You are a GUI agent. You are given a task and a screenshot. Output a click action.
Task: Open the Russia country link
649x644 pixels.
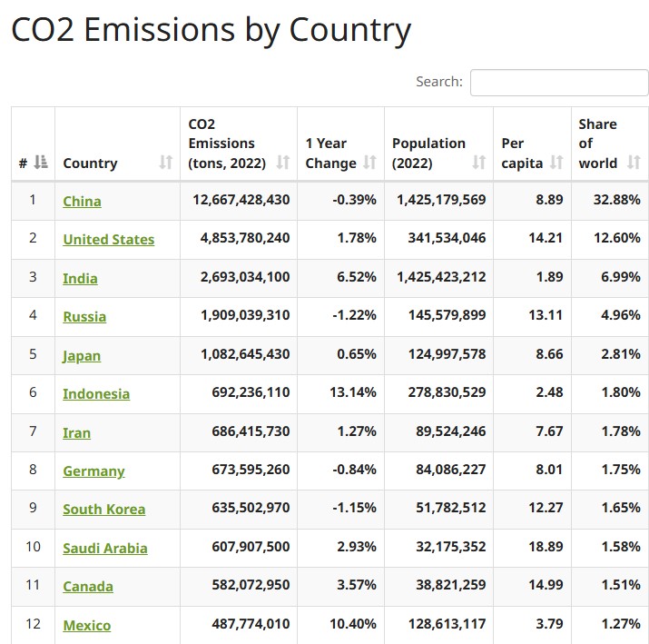pos(84,317)
